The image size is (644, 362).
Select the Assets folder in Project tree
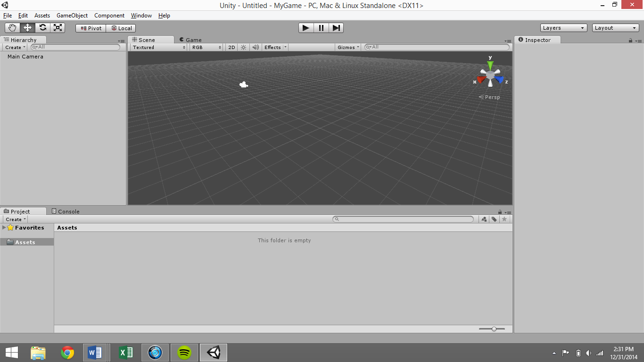(x=27, y=242)
